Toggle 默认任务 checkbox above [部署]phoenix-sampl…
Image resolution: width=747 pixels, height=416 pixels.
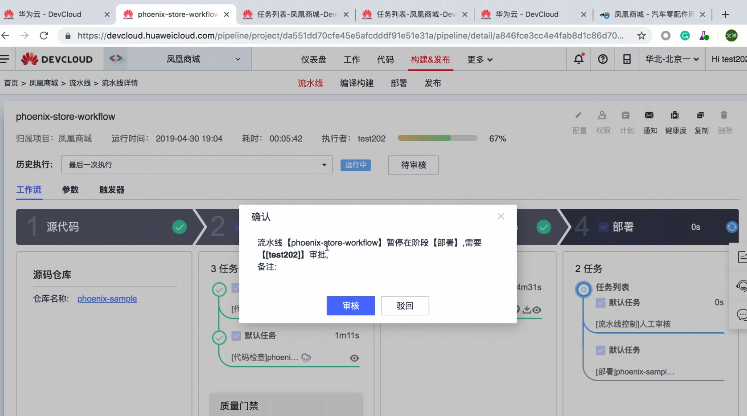pyautogui.click(x=600, y=350)
